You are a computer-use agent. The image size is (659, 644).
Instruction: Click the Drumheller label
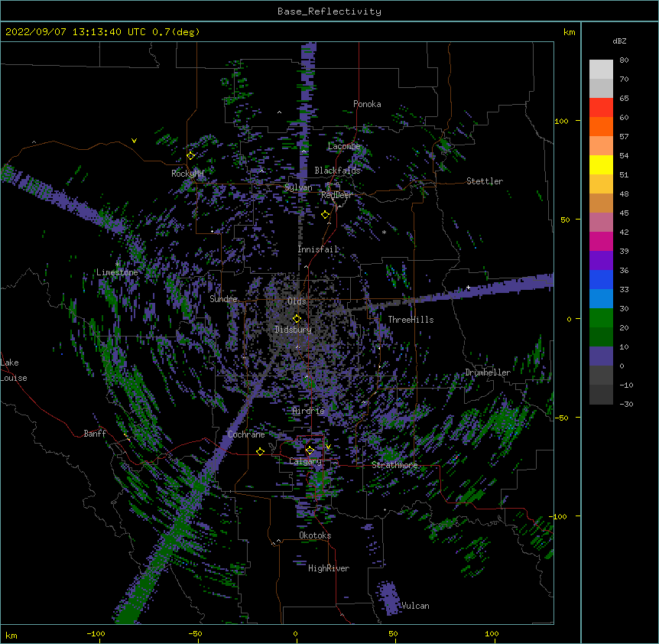[488, 372]
